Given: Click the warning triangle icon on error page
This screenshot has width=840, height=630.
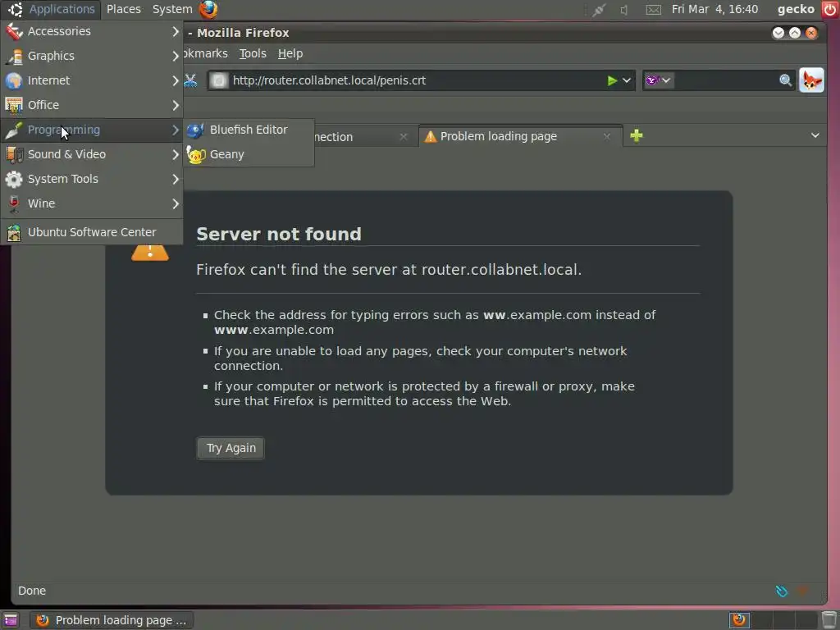Looking at the screenshot, I should pyautogui.click(x=150, y=253).
